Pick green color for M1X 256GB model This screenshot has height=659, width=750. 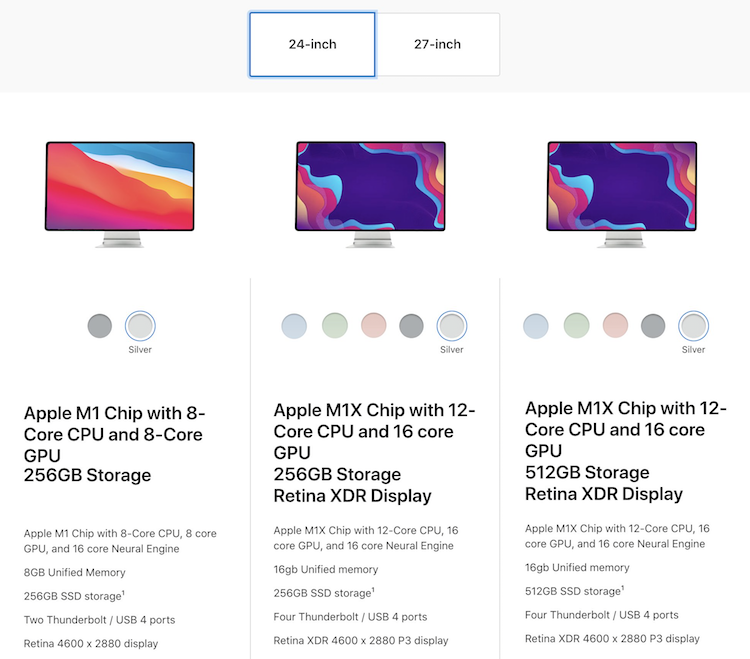334,326
